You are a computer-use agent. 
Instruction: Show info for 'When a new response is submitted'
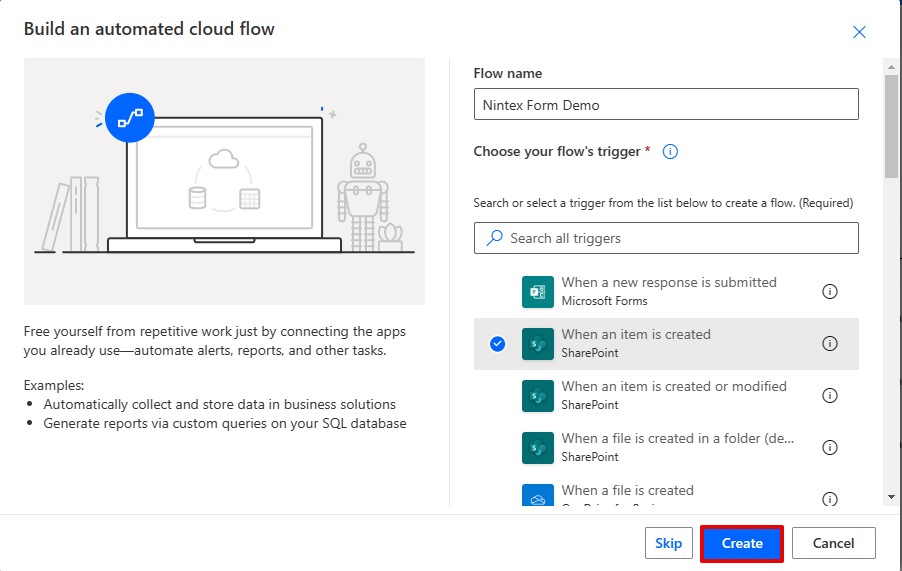click(x=829, y=292)
